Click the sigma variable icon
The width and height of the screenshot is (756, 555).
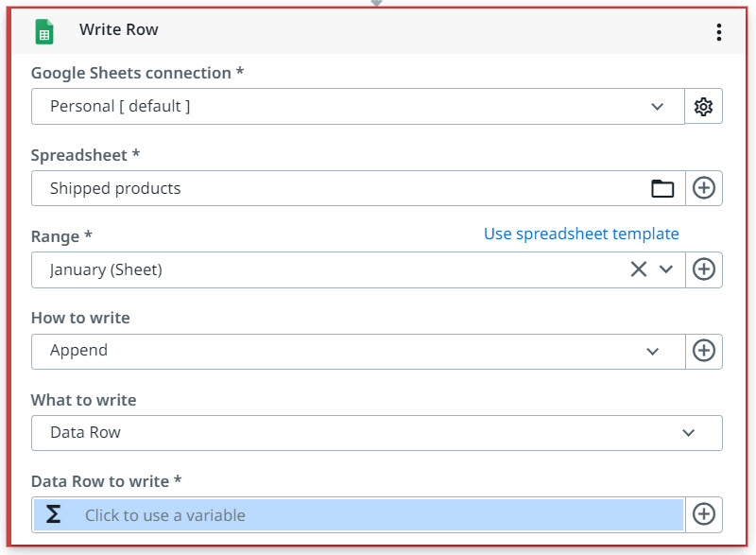(x=54, y=514)
